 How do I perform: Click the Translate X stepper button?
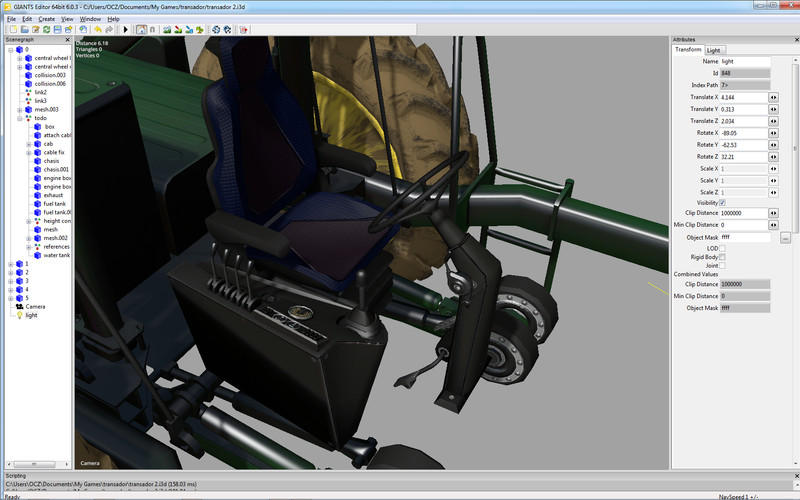click(774, 97)
